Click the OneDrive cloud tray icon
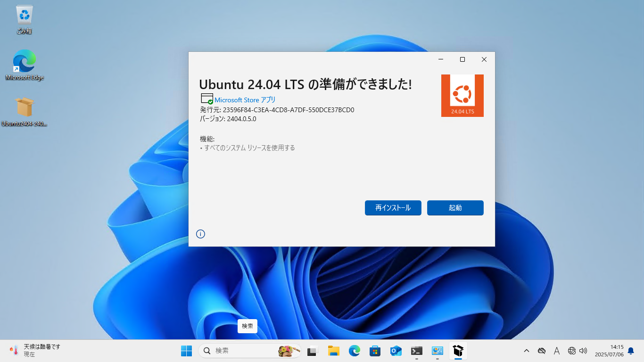Image resolution: width=644 pixels, height=362 pixels. (x=542, y=351)
